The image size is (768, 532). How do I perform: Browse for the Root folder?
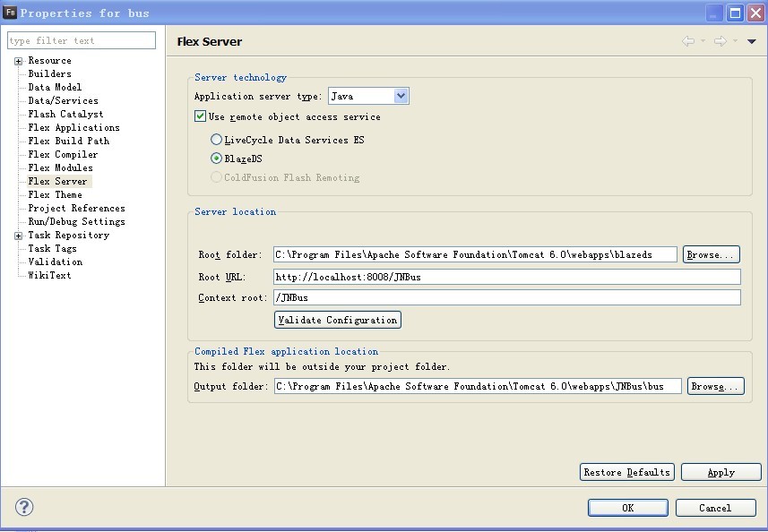(712, 254)
